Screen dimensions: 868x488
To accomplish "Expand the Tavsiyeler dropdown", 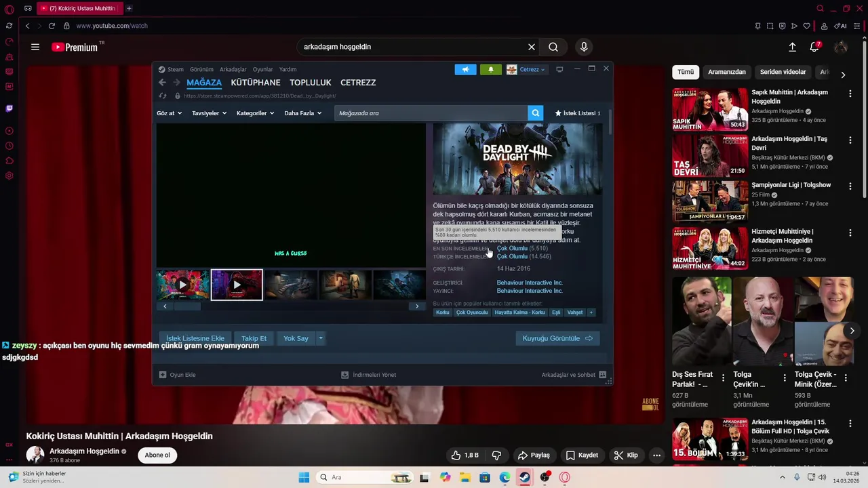I will pyautogui.click(x=209, y=113).
